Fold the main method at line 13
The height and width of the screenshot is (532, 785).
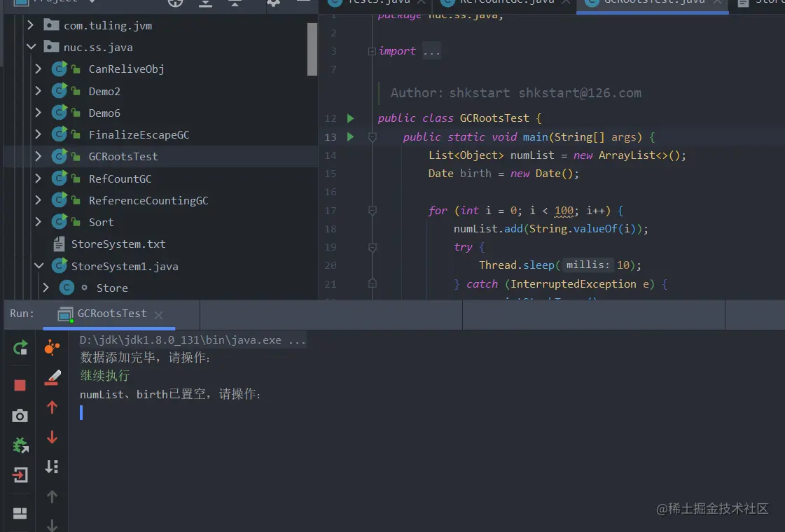click(x=372, y=136)
